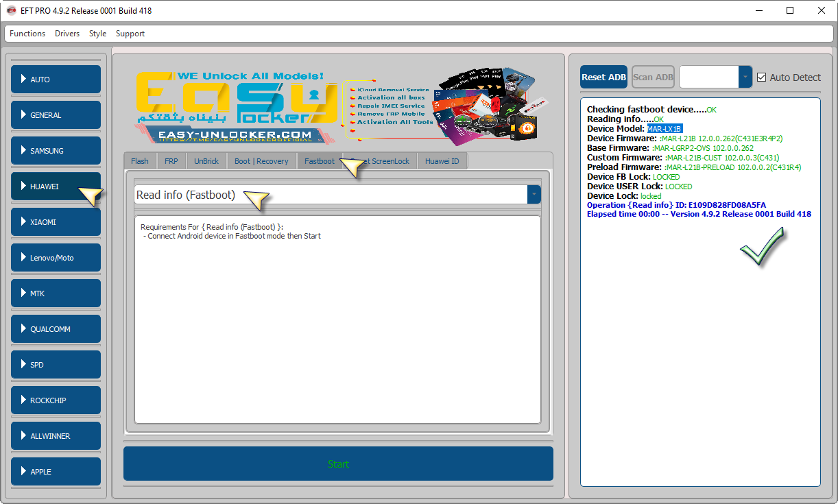Open the QUALCOMM tools section
Image resolution: width=838 pixels, height=504 pixels.
coord(56,329)
